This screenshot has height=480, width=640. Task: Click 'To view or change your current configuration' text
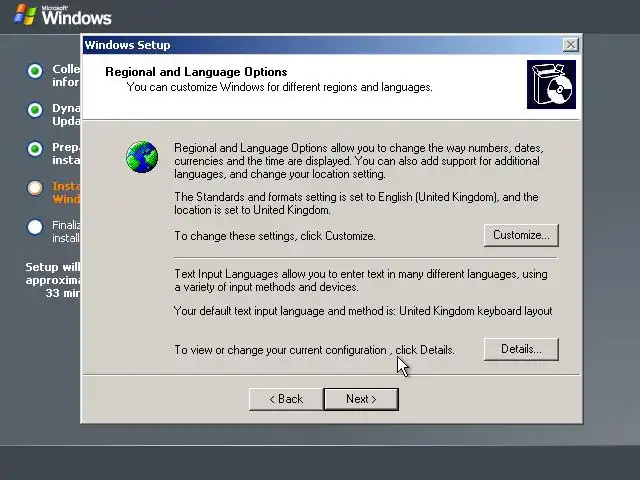click(314, 350)
